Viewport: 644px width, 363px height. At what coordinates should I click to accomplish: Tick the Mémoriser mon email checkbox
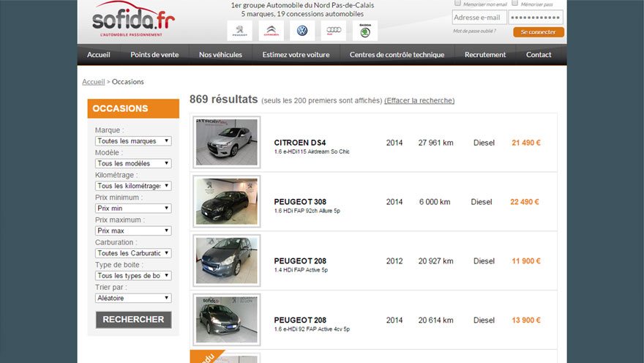pyautogui.click(x=457, y=3)
